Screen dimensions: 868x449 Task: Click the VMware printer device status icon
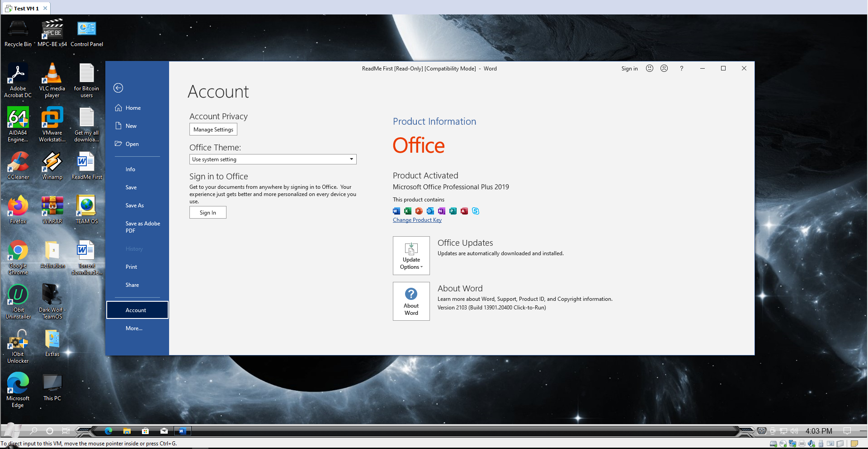point(802,444)
